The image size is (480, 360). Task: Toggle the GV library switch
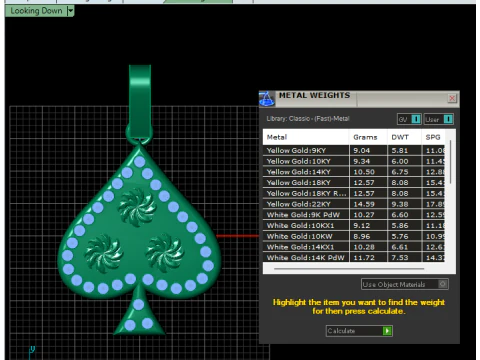[416, 119]
